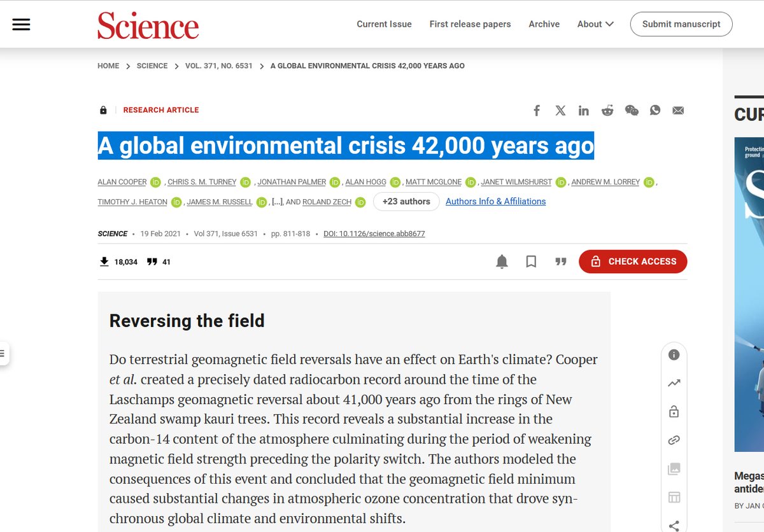Expand the collapsed left side panel tab

click(4, 353)
